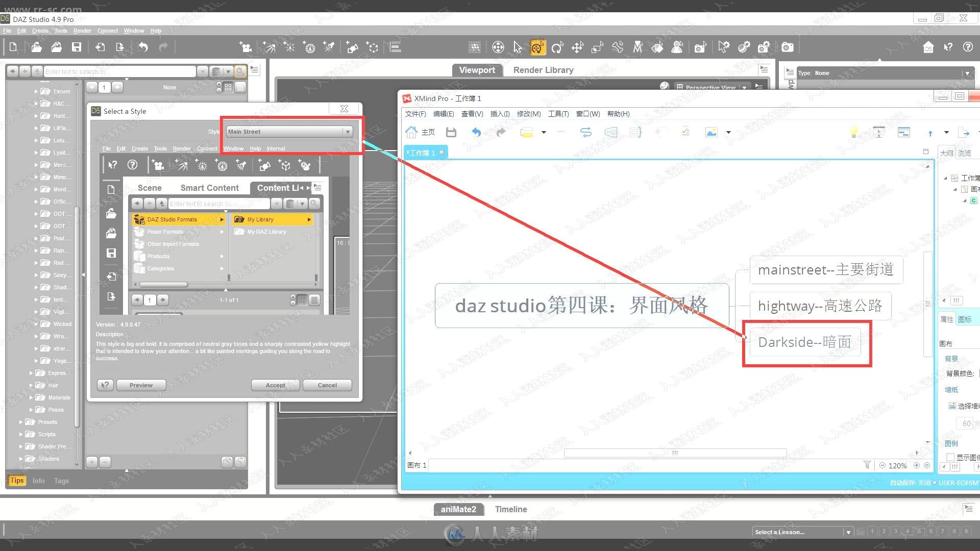Screen dimensions: 980x551
Task: Select the Node Selection arrow tool
Action: (518, 47)
